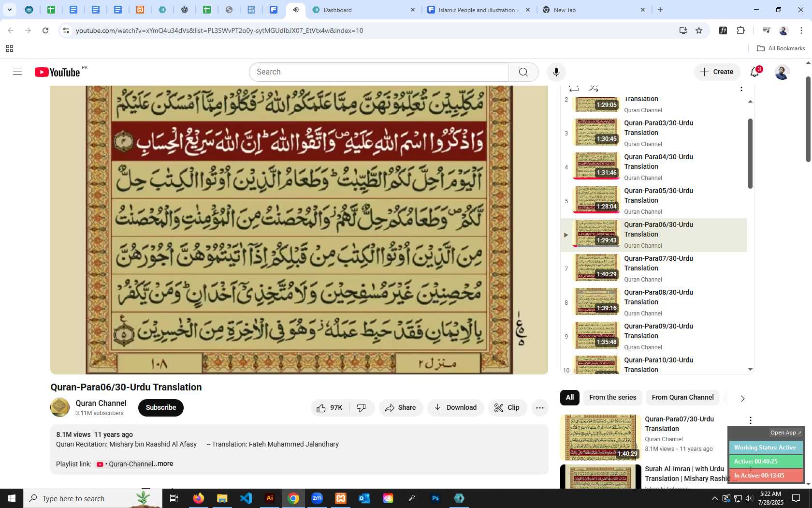
Task: Click Open App in tracker widget
Action: click(x=785, y=433)
